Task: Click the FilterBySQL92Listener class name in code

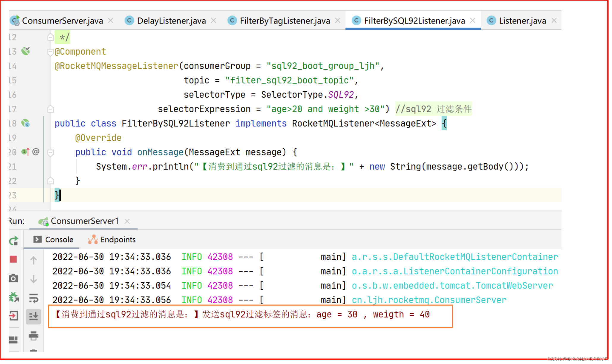Action: (176, 123)
